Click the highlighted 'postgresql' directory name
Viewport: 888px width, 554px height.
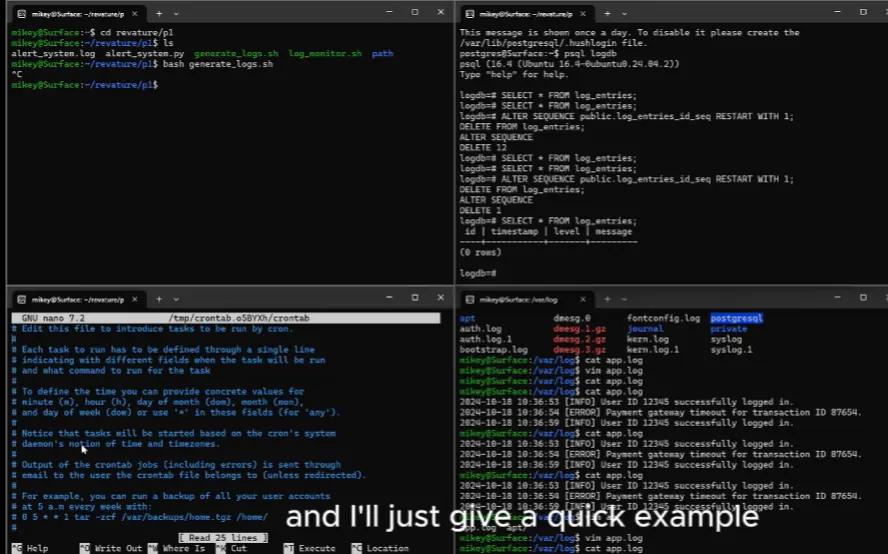pos(736,318)
